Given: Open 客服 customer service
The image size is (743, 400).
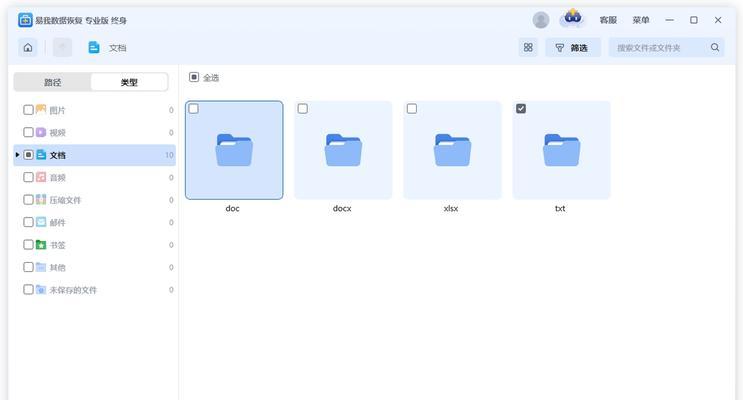Looking at the screenshot, I should point(608,20).
